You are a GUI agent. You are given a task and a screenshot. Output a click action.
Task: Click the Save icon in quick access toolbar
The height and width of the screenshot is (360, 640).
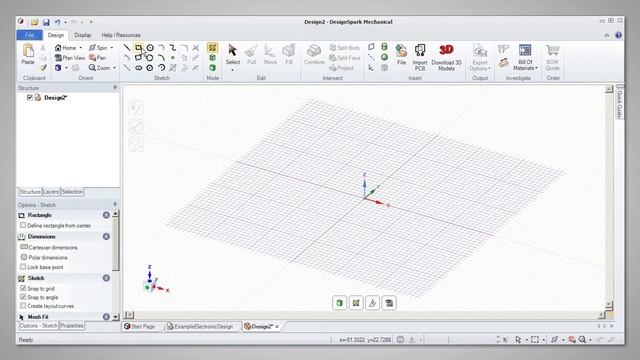coord(46,22)
